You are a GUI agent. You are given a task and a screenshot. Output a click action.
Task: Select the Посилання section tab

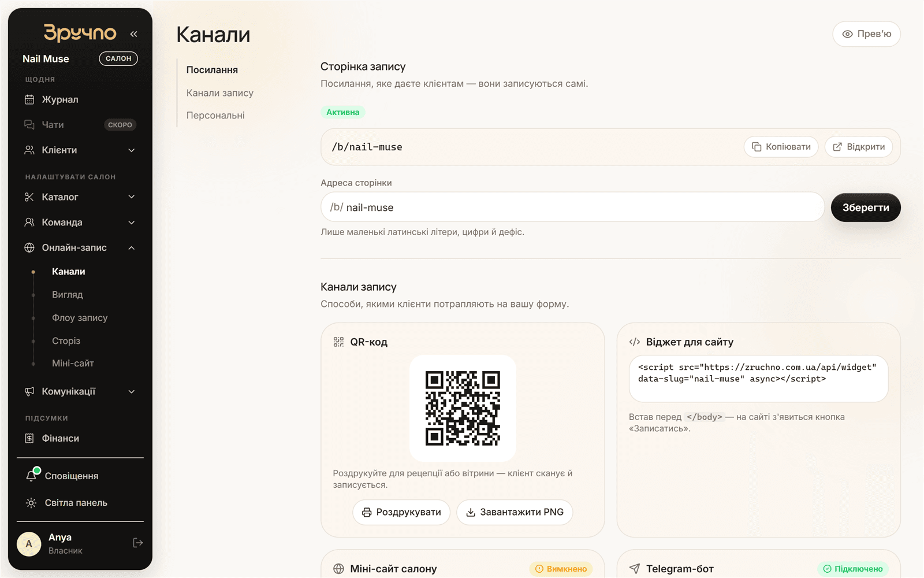point(212,70)
